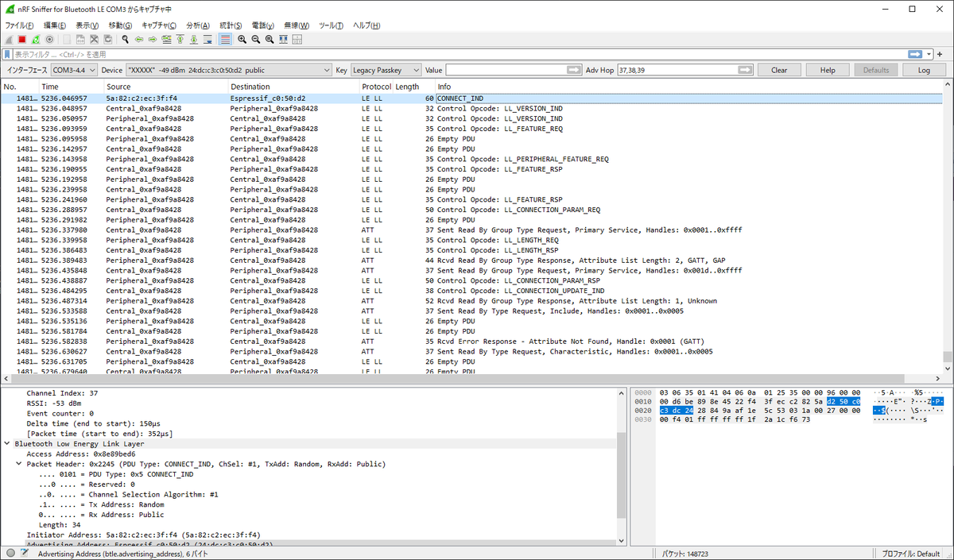The width and height of the screenshot is (954, 560).
Task: Click the apply display filter arrow
Action: 916,54
